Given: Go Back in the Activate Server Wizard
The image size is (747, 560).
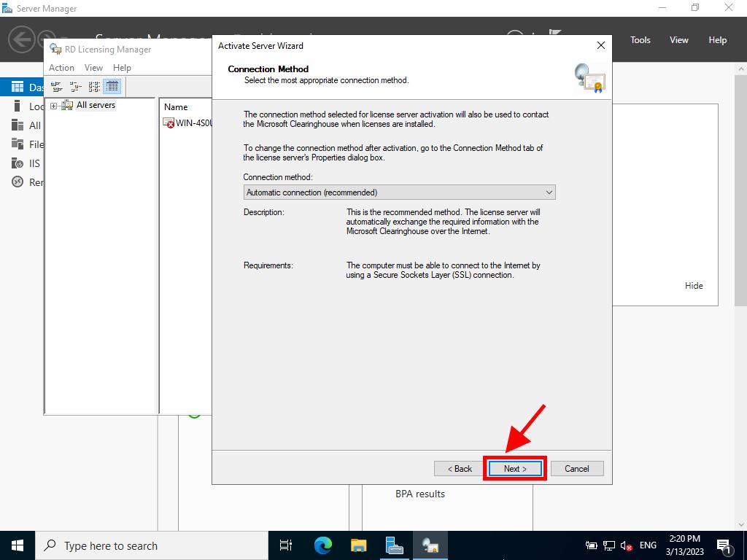Looking at the screenshot, I should [459, 469].
